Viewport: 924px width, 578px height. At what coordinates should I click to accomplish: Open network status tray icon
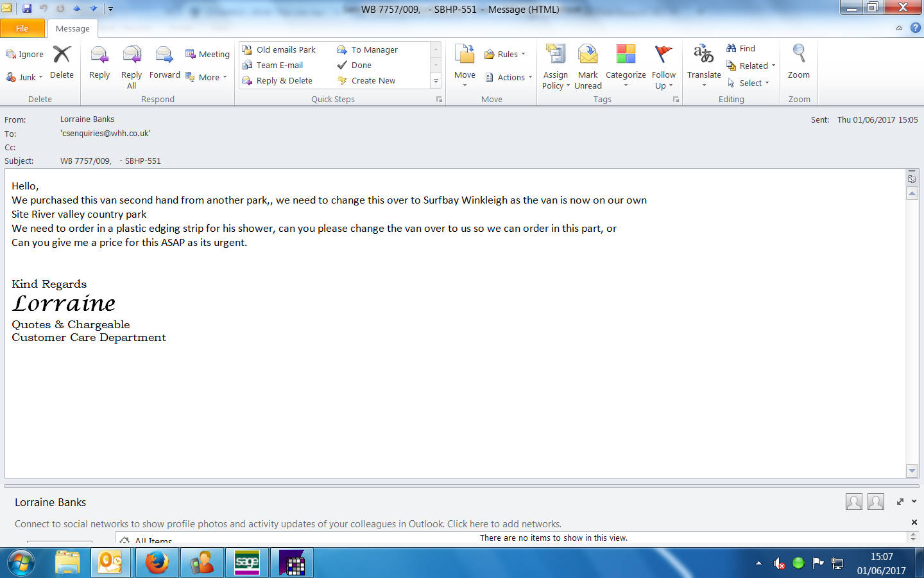[x=837, y=563]
